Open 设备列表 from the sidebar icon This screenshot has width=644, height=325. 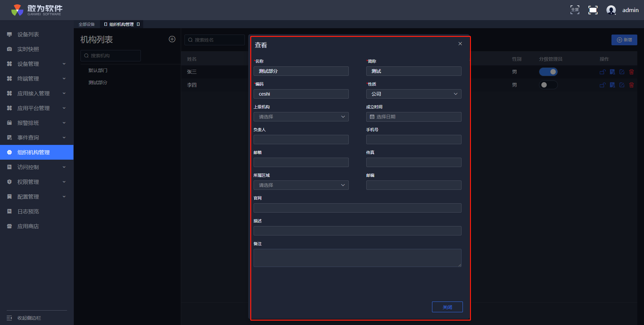pyautogui.click(x=9, y=35)
